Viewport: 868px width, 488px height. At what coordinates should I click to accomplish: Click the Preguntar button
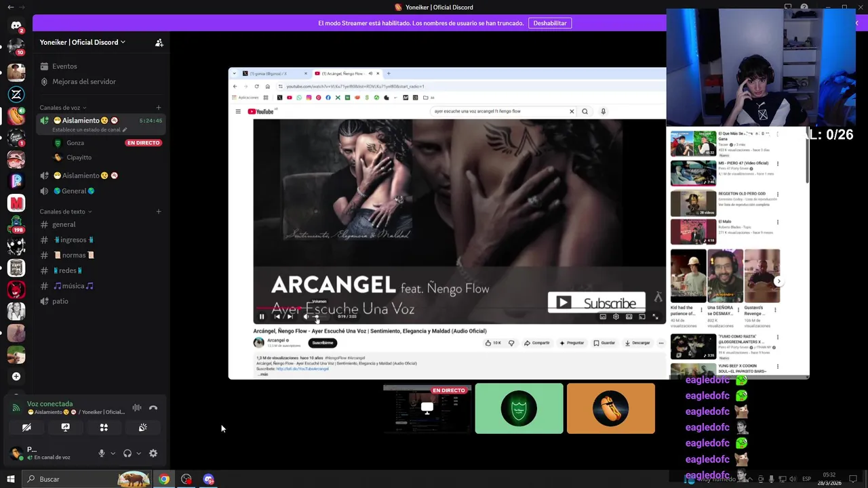coord(571,343)
